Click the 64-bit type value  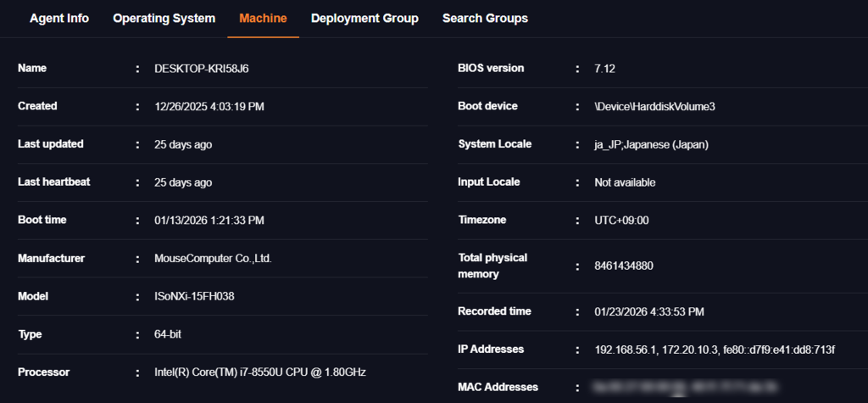pyautogui.click(x=168, y=334)
